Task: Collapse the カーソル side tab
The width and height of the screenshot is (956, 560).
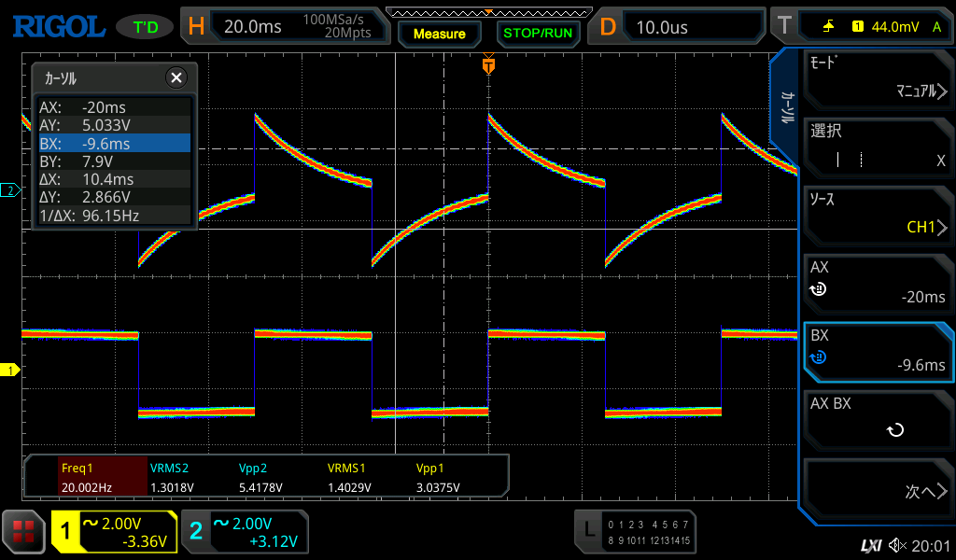Action: [x=786, y=107]
